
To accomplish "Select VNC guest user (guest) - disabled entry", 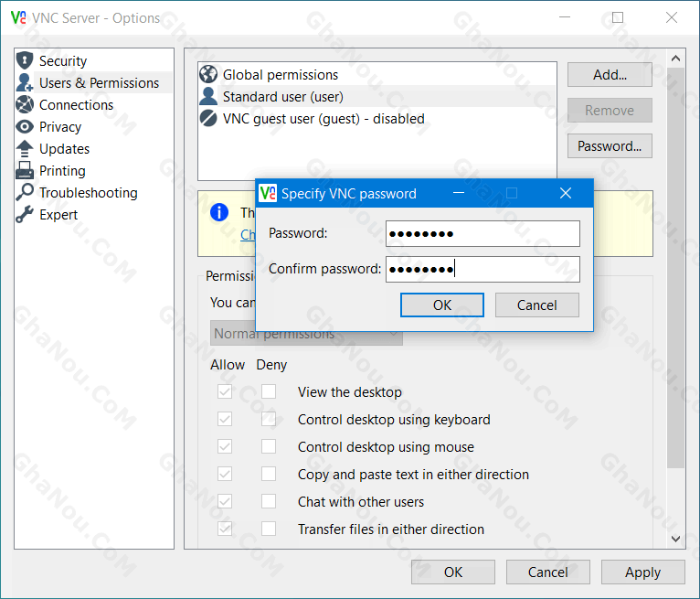I will click(377, 118).
